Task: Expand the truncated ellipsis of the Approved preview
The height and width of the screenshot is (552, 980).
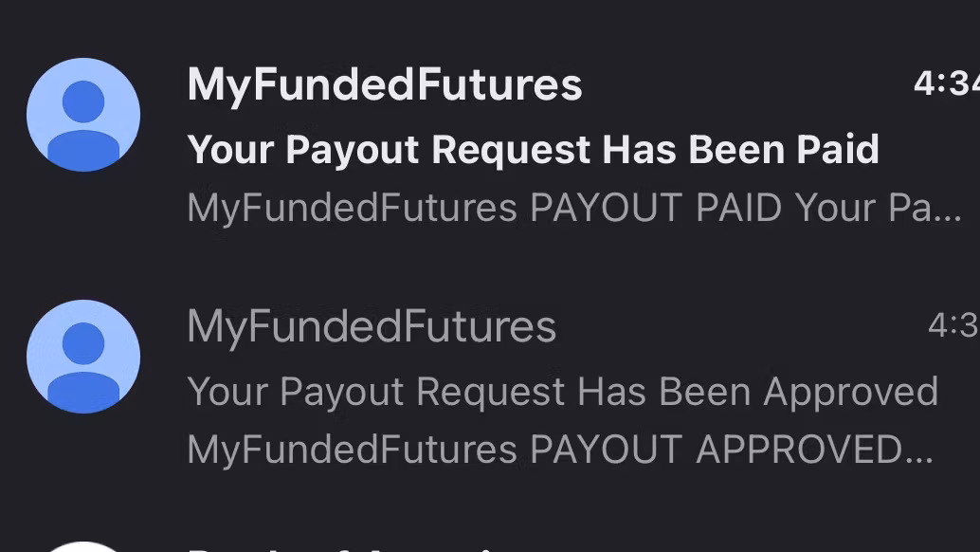Action: [919, 452]
